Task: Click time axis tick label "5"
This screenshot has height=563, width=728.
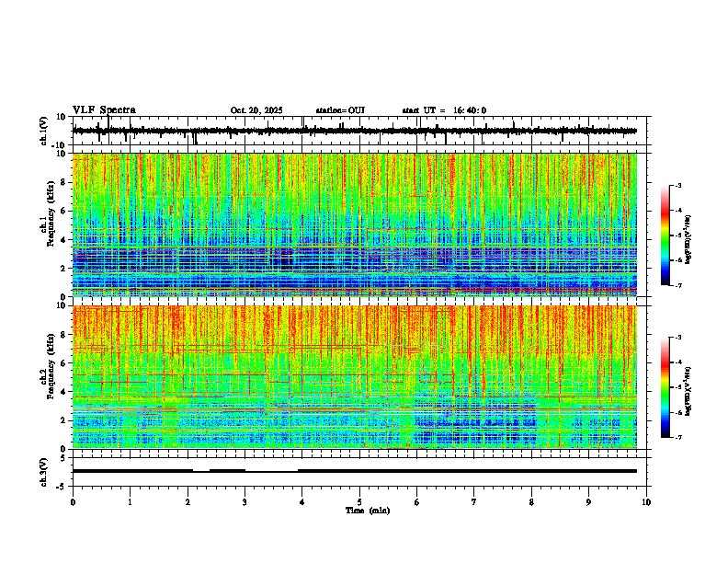Action: (359, 502)
